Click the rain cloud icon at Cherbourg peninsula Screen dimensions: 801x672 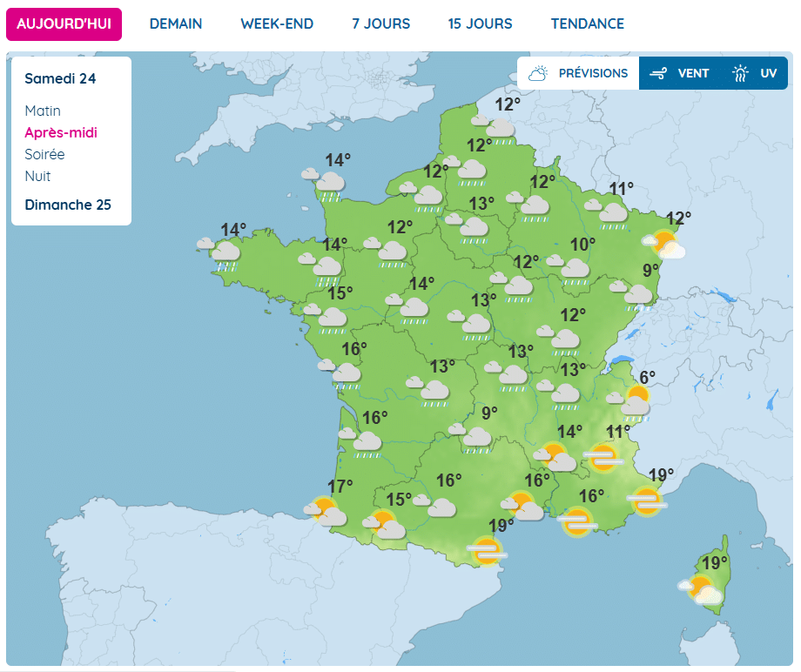tap(324, 184)
